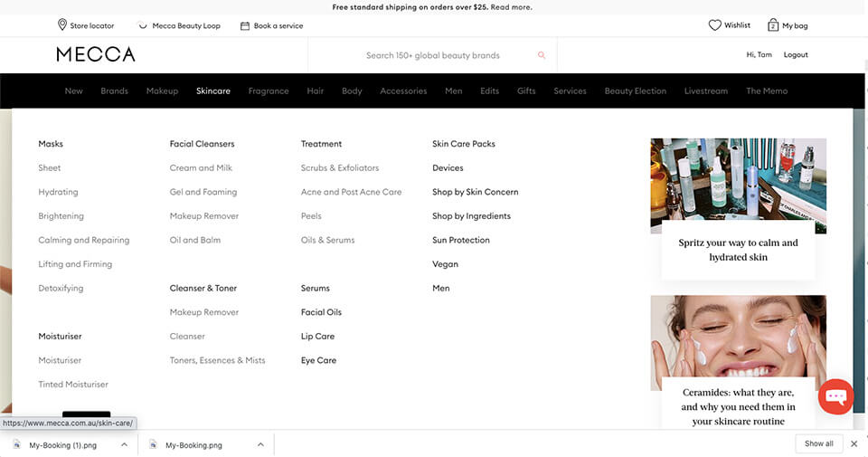
Task: Open the Body menu
Action: (352, 90)
